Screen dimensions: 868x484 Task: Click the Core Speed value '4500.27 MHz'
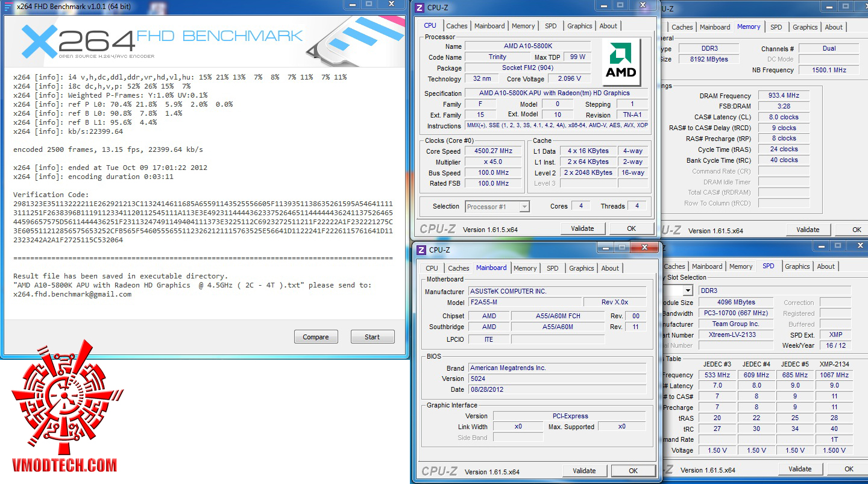point(494,151)
